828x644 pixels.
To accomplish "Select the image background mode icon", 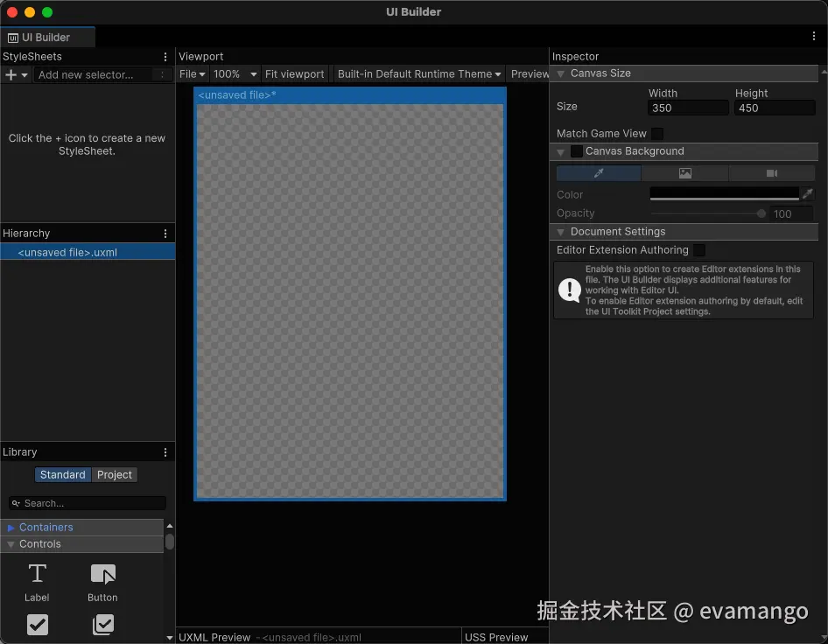I will 685,173.
